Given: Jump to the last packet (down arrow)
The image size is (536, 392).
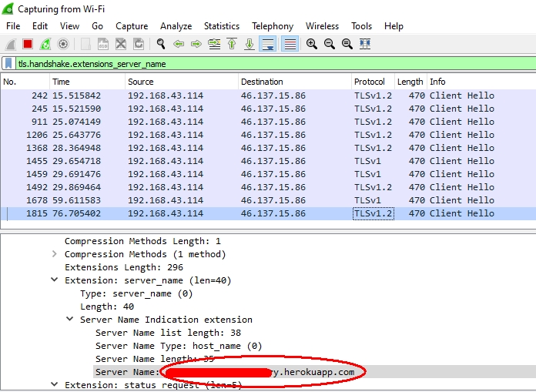Looking at the screenshot, I should pos(250,44).
